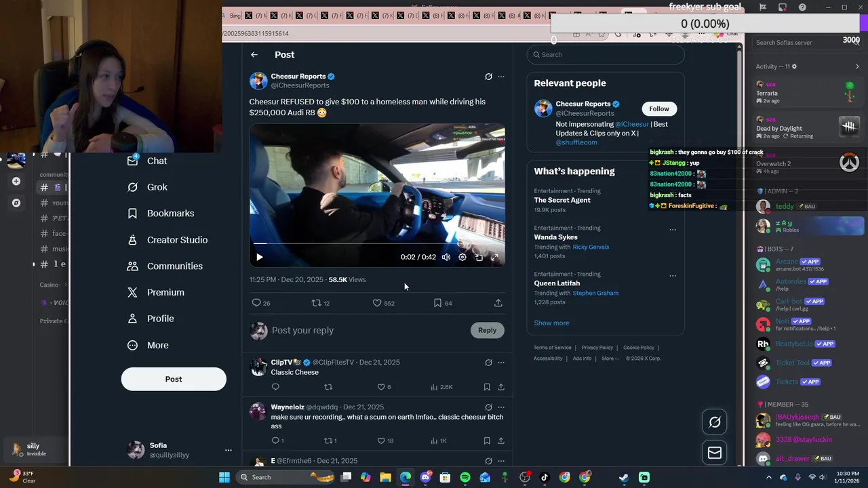Go to Profile

151,319
